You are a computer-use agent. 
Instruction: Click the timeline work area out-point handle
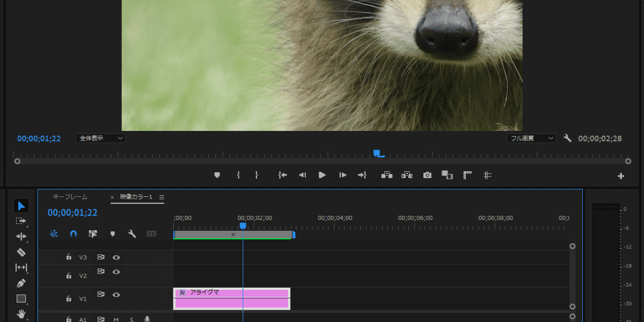point(294,235)
